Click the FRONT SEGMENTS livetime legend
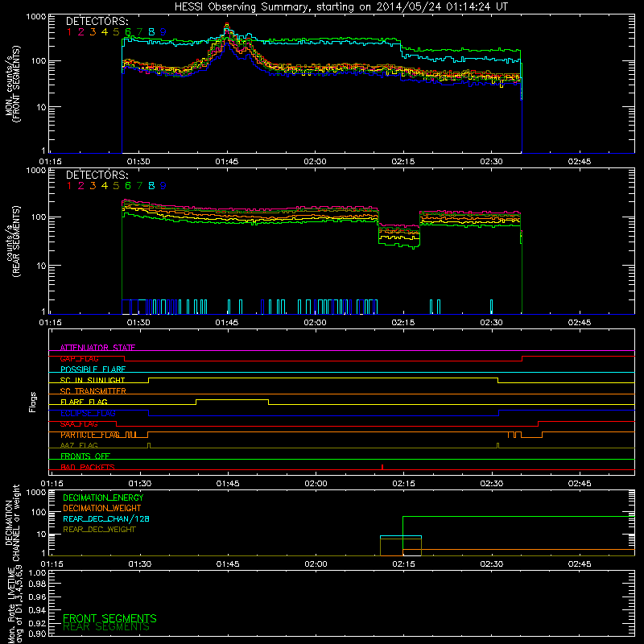 [x=109, y=618]
